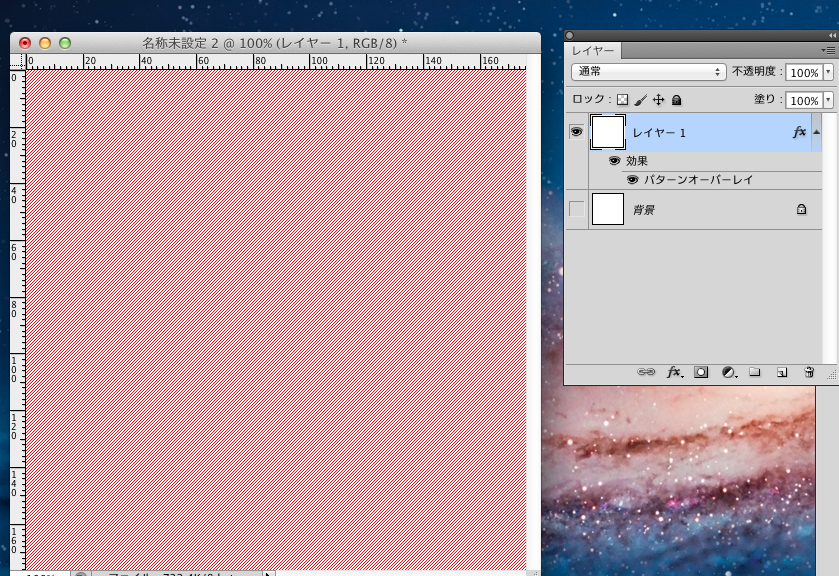Image resolution: width=839 pixels, height=576 pixels.
Task: Open the layers panel options menu
Action: [x=827, y=50]
